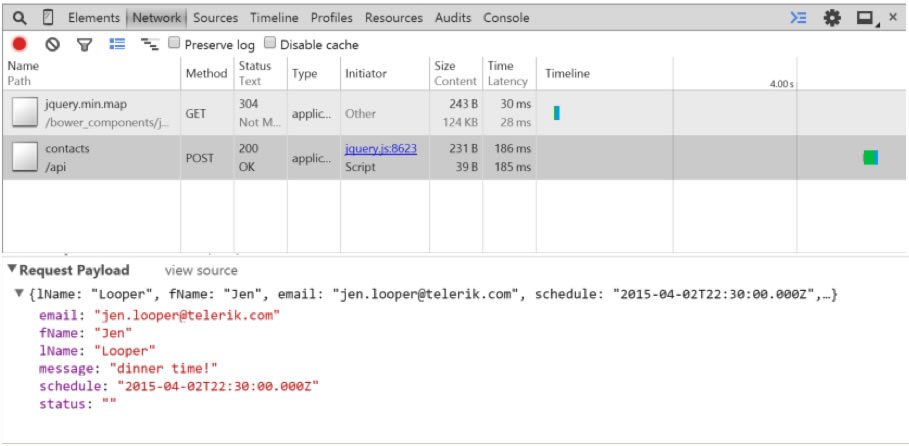Toggle the mobile device emulation icon
The height and width of the screenshot is (446, 909).
click(x=48, y=18)
